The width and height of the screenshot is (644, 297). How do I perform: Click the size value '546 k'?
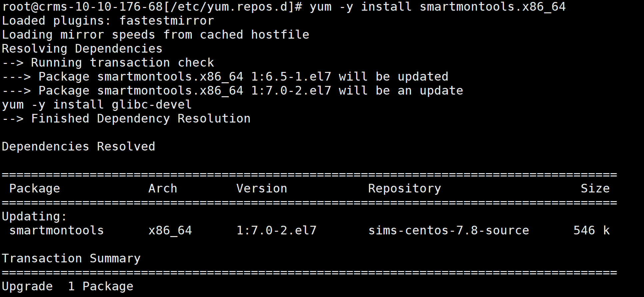click(591, 230)
